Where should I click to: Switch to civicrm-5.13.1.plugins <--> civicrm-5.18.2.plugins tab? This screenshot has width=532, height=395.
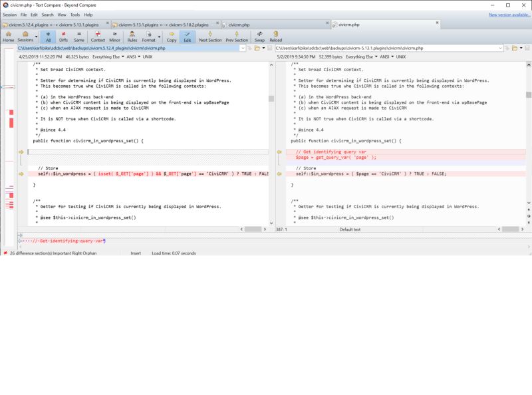point(164,25)
